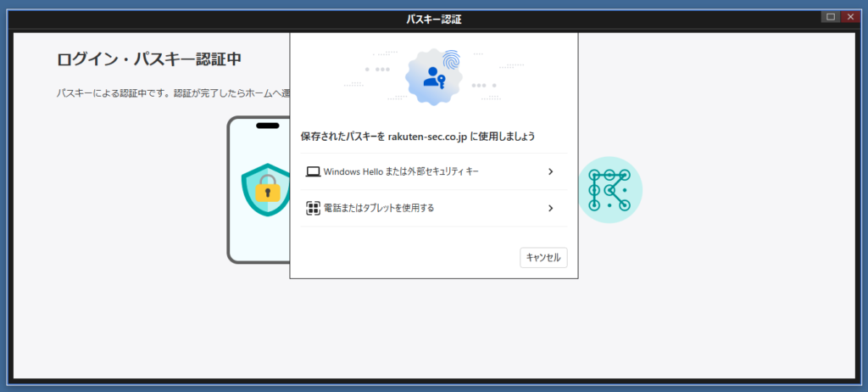Click the shield padlock icon on phone
The height and width of the screenshot is (392, 868).
point(267,189)
